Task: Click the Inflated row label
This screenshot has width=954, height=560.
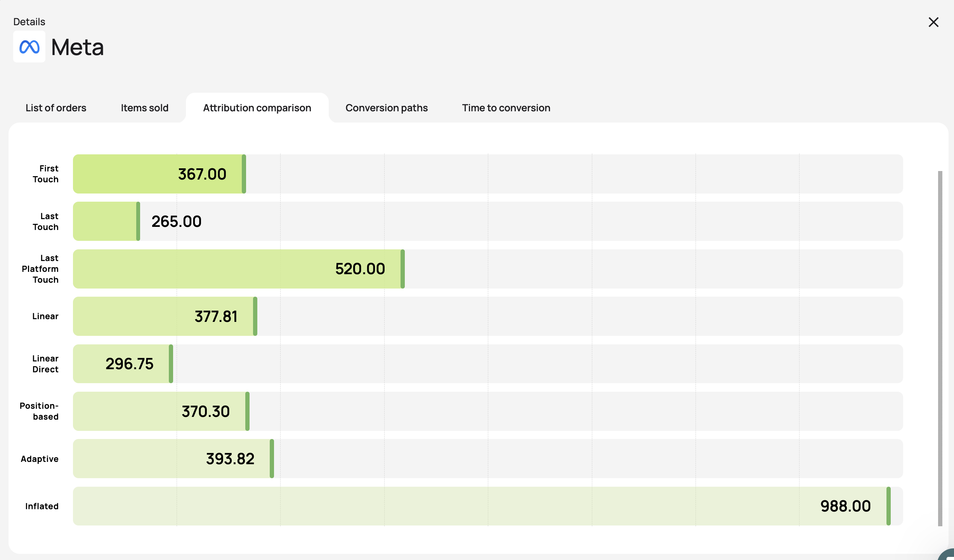Action: (42, 506)
